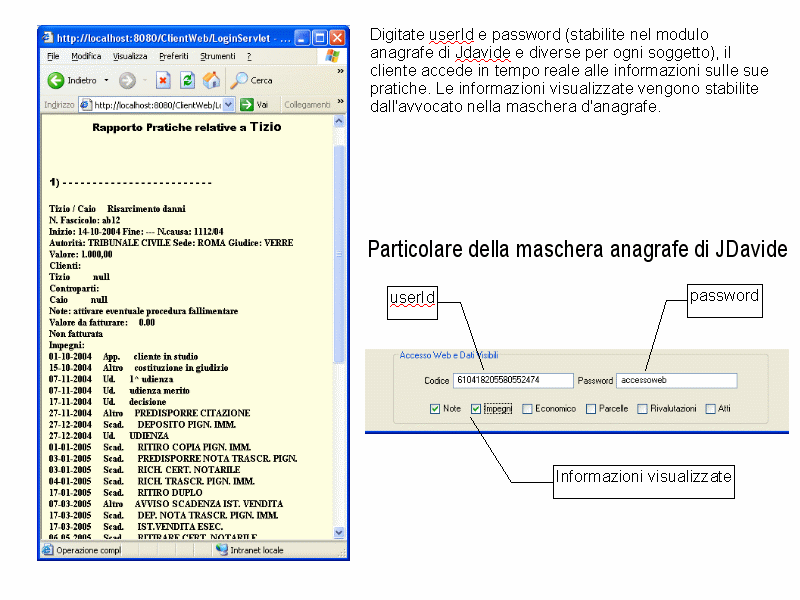Click the scrollbar up arrow
This screenshot has width=800, height=600.
[x=339, y=121]
